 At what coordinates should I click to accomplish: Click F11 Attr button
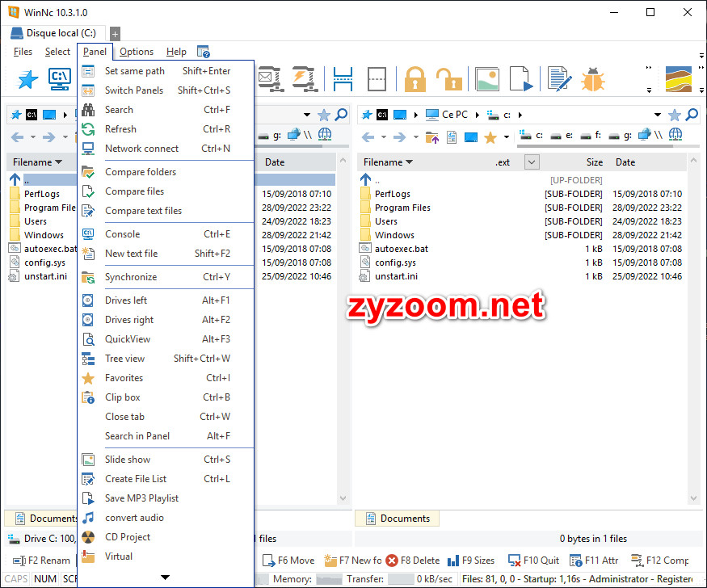pyautogui.click(x=594, y=560)
